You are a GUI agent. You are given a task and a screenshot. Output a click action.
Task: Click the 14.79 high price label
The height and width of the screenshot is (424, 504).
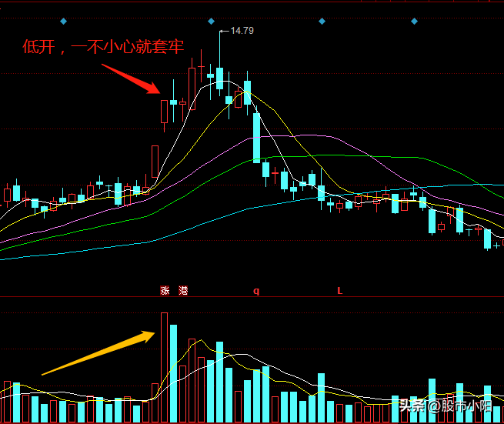tap(242, 31)
